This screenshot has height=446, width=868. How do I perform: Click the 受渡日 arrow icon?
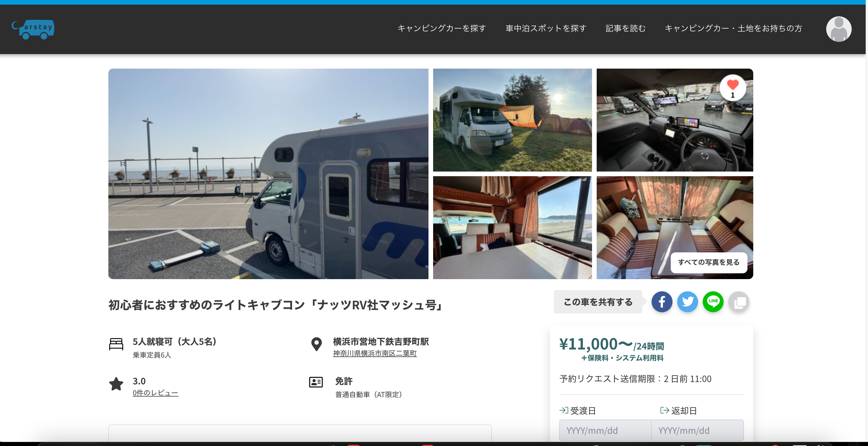(563, 410)
